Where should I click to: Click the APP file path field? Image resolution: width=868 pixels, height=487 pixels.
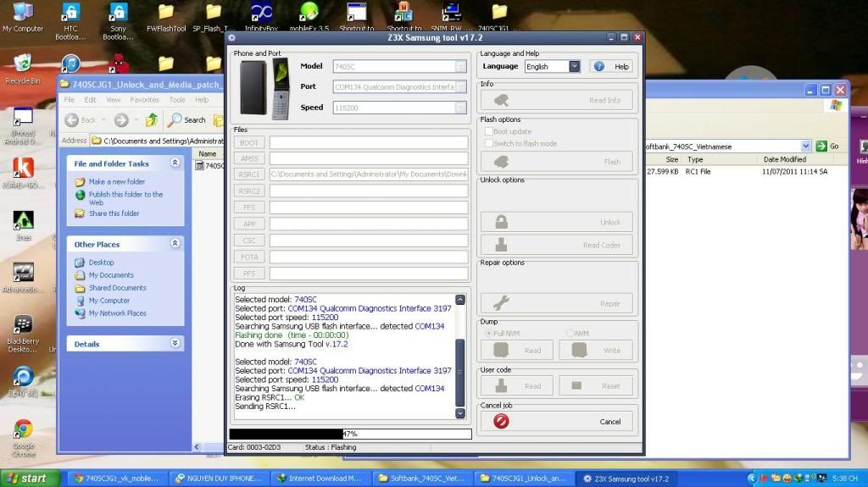pyautogui.click(x=369, y=224)
